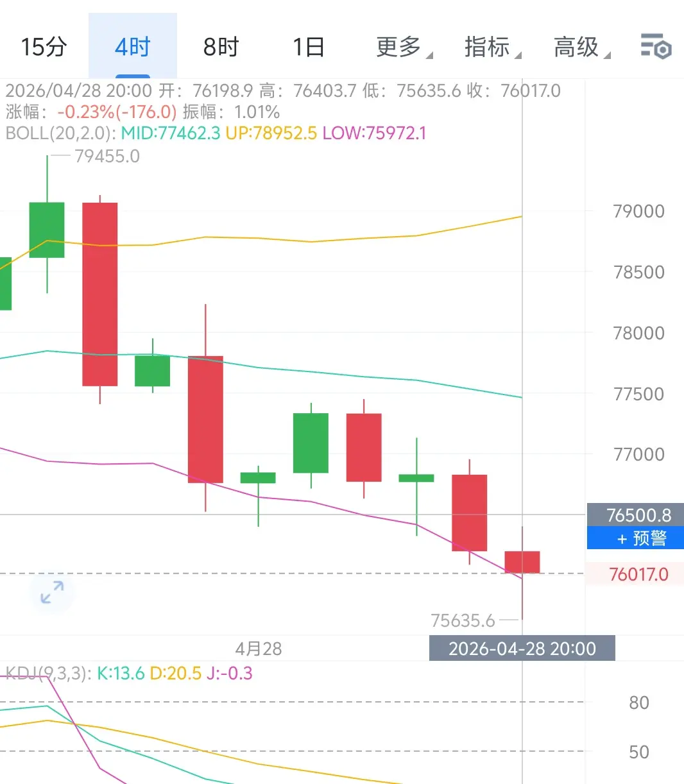Tap the + 预警 alert button
The height and width of the screenshot is (784, 684).
(x=635, y=538)
